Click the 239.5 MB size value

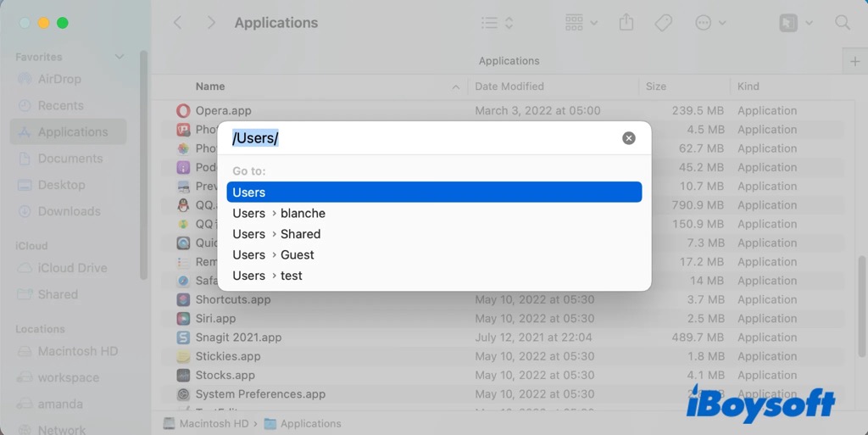pos(698,111)
